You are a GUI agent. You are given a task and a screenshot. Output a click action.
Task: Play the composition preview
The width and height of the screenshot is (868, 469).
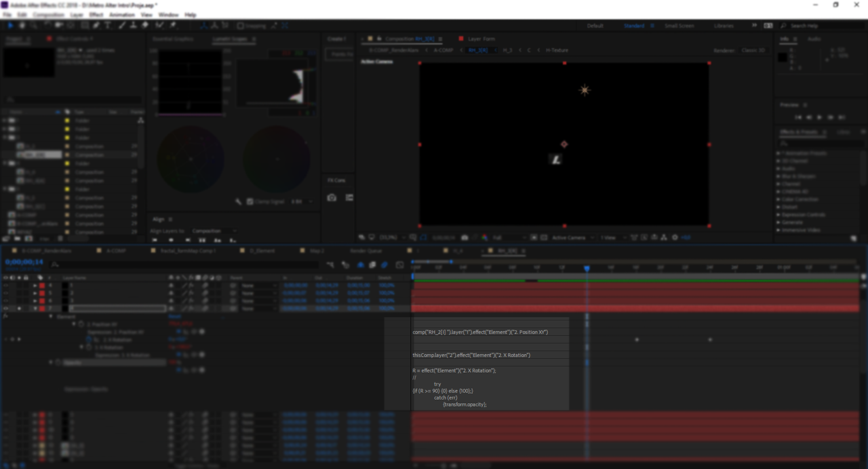point(819,117)
